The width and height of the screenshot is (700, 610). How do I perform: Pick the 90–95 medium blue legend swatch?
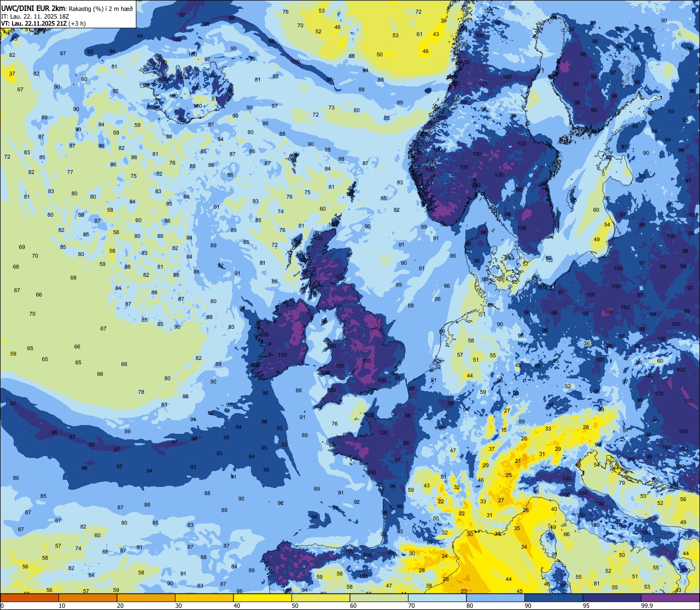coord(553,598)
